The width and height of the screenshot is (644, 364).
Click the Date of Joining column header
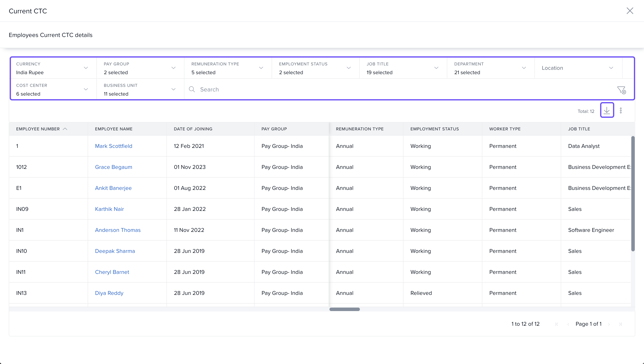(x=193, y=129)
